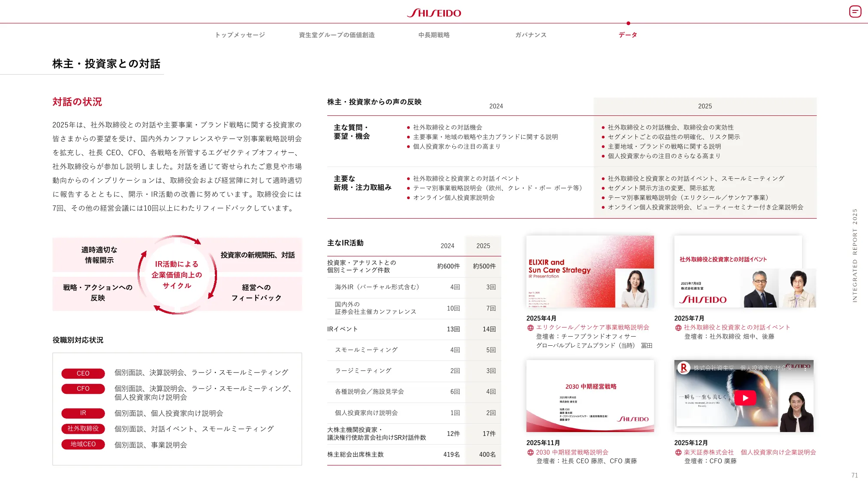Click the 2025 column header in the top table
868x488 pixels.
click(x=705, y=106)
